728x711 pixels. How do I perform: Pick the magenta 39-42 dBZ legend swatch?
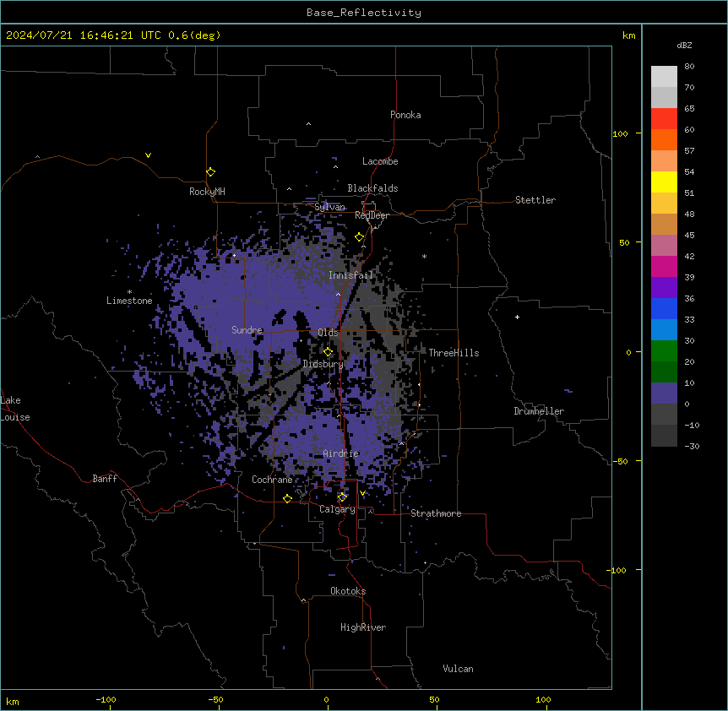click(664, 266)
